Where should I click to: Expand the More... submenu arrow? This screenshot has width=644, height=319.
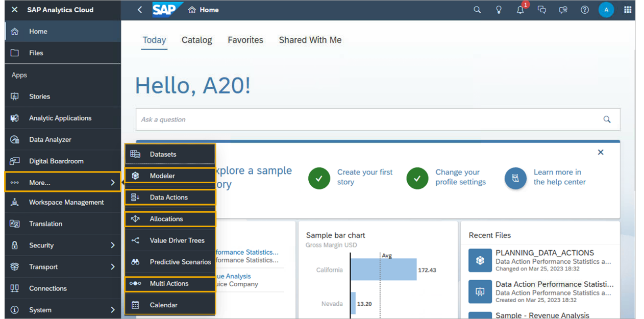tap(113, 182)
